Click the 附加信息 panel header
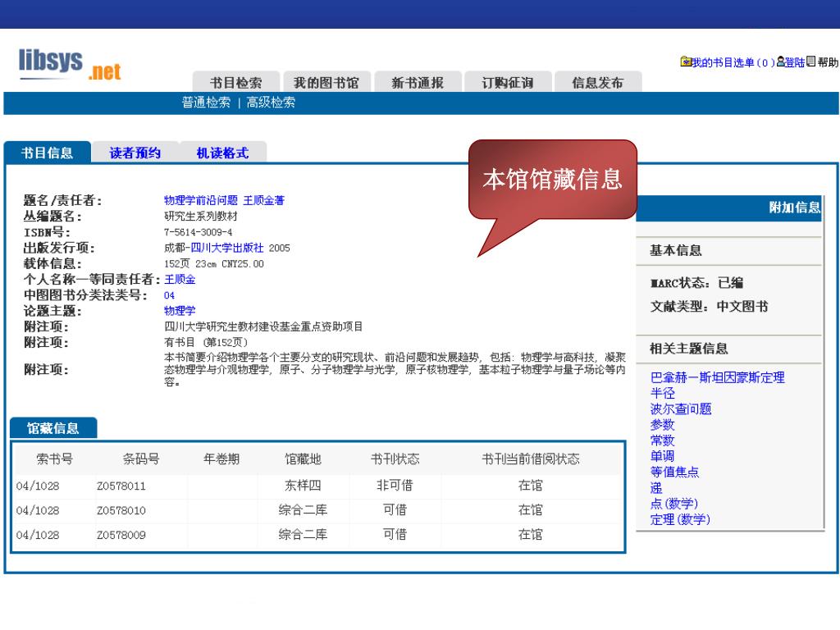The image size is (840, 630). click(728, 208)
